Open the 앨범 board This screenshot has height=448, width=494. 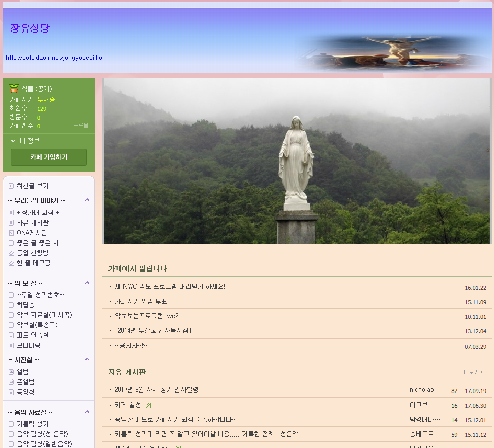(x=22, y=372)
